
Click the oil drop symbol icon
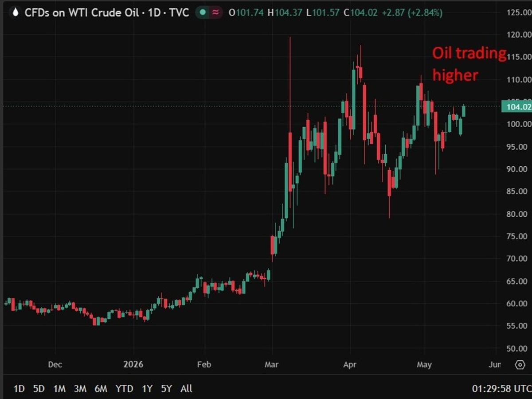tap(15, 13)
